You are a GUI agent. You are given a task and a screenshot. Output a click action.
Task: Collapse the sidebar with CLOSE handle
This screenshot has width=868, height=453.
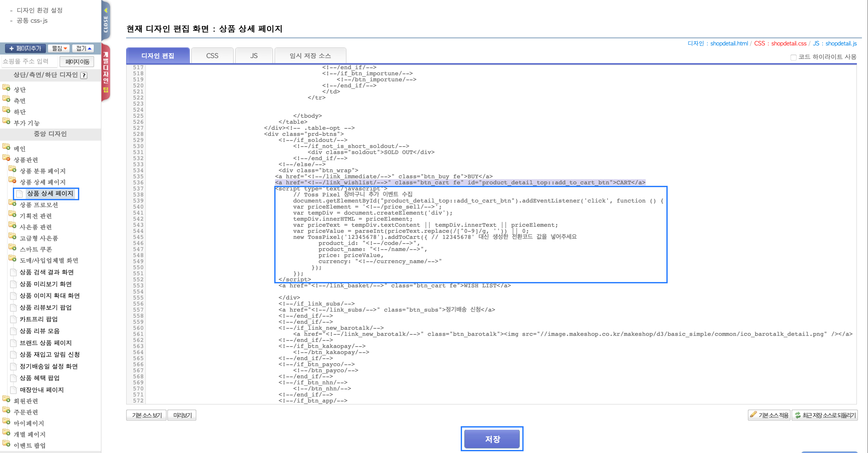click(106, 20)
